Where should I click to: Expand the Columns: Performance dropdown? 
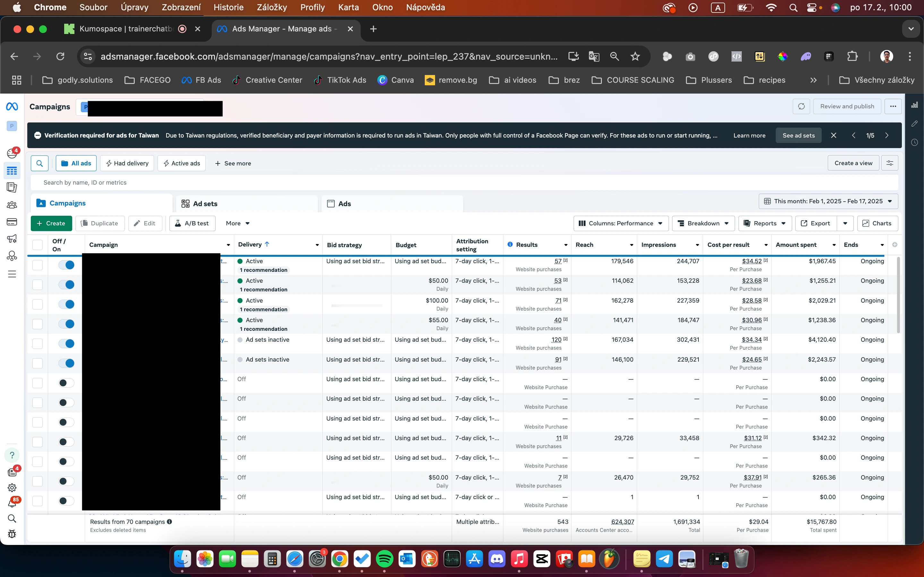pos(620,223)
